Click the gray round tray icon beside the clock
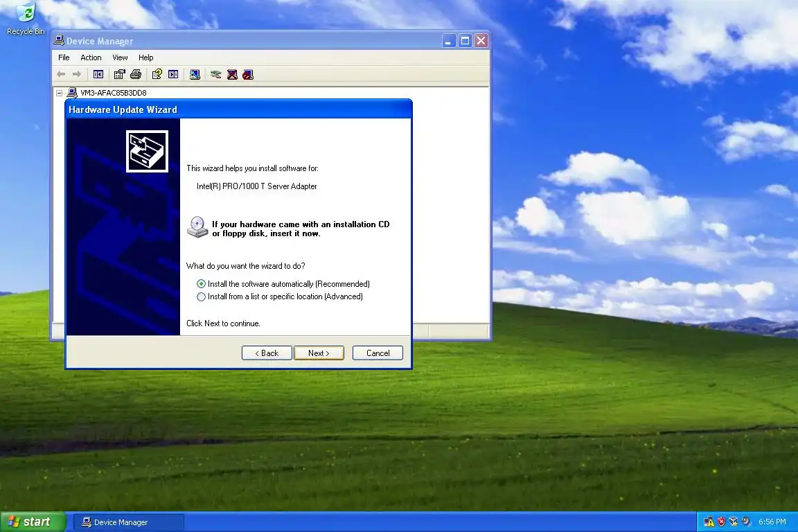Image resolution: width=798 pixels, height=532 pixels. pos(746,522)
